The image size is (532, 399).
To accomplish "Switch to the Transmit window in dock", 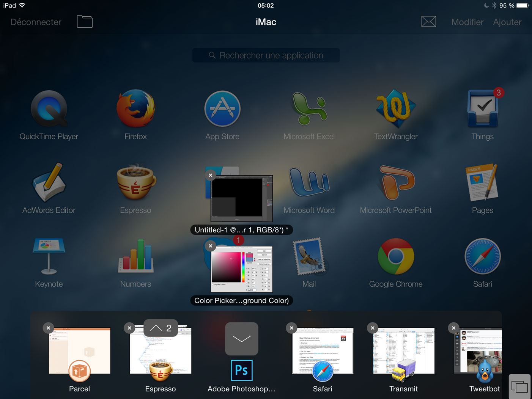I will [x=404, y=351].
